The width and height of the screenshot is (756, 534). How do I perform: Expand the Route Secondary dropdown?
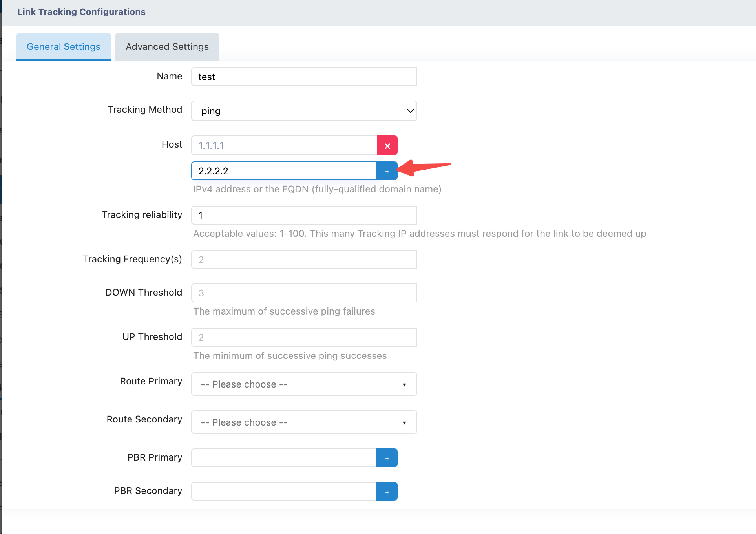click(303, 422)
